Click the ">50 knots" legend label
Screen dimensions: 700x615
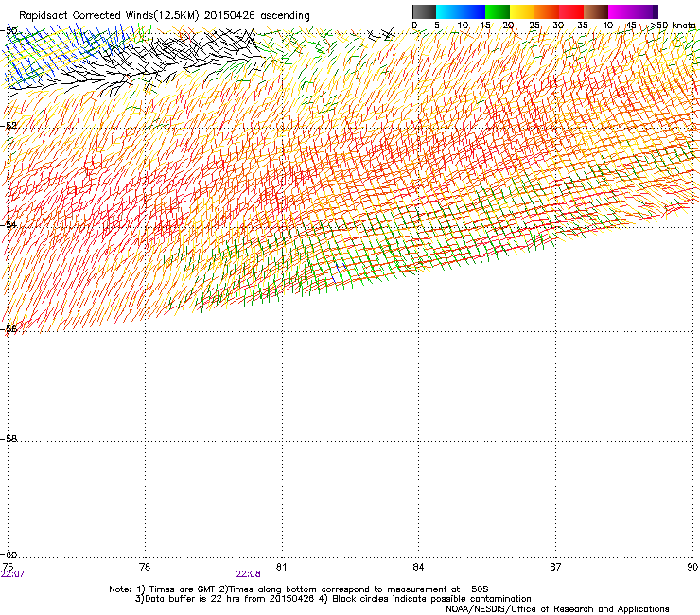[x=674, y=26]
